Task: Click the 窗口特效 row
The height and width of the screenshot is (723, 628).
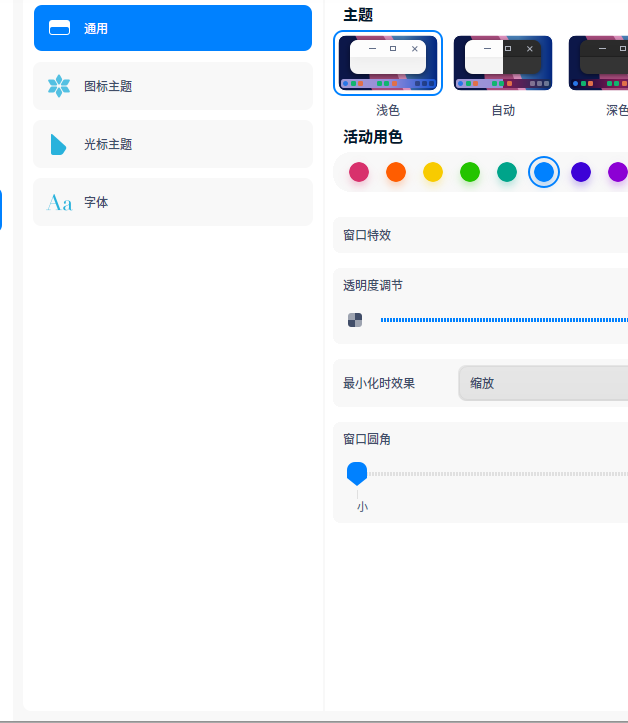Action: point(480,235)
